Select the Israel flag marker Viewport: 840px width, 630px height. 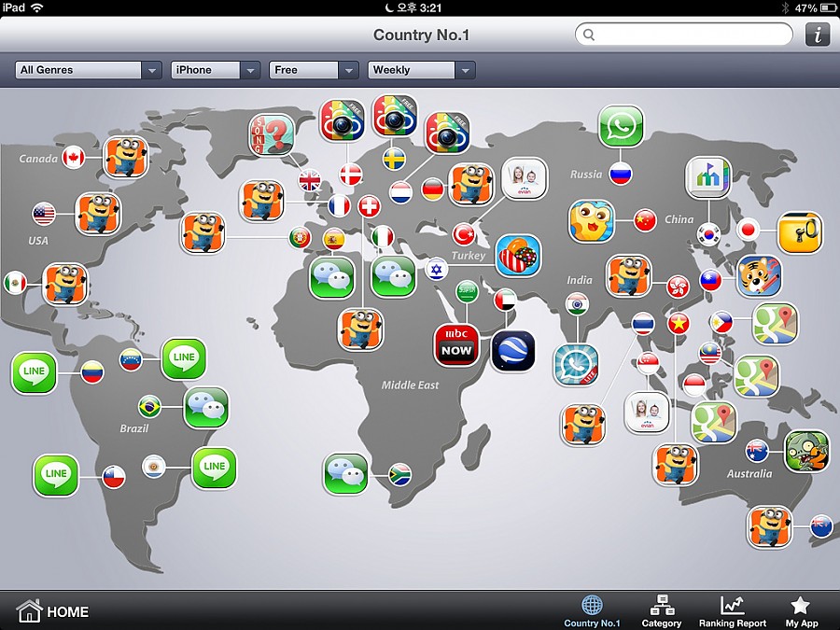(x=437, y=269)
